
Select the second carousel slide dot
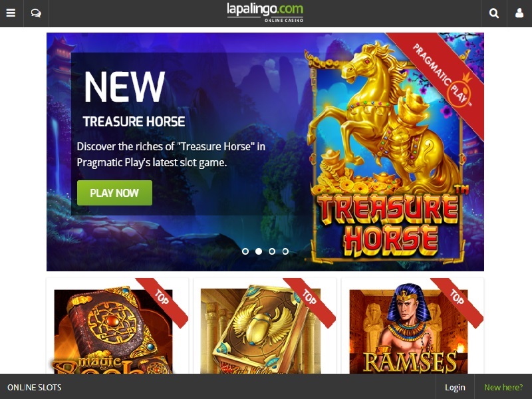[259, 251]
